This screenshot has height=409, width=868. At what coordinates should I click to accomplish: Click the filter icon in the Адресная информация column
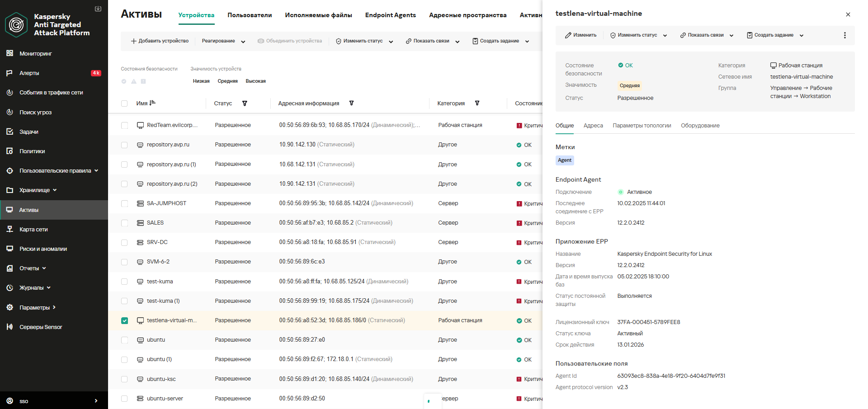pyautogui.click(x=351, y=103)
